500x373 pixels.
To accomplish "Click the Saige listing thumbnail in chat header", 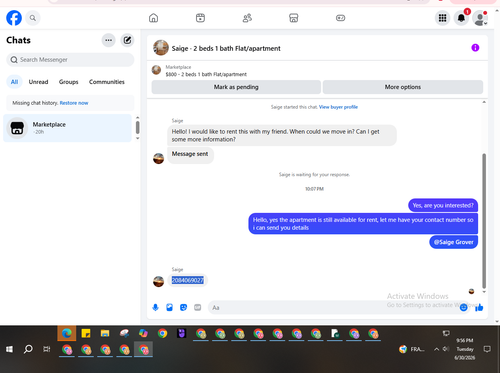I will click(161, 48).
